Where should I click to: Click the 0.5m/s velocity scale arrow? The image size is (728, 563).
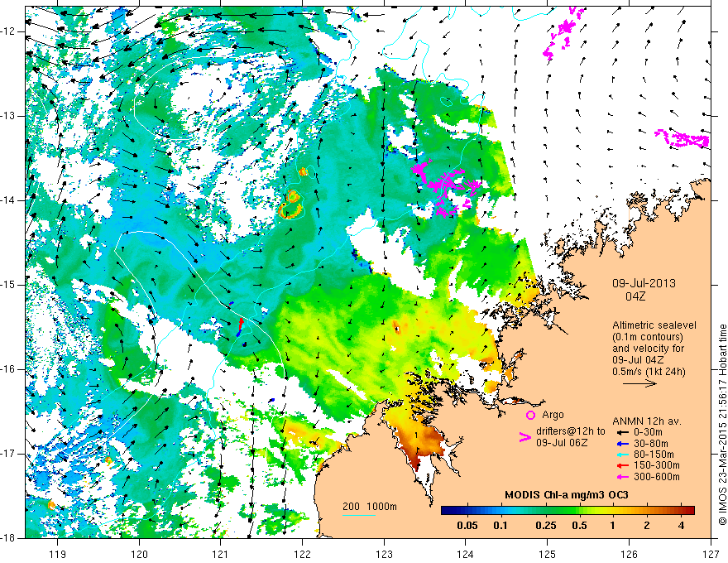(x=639, y=383)
